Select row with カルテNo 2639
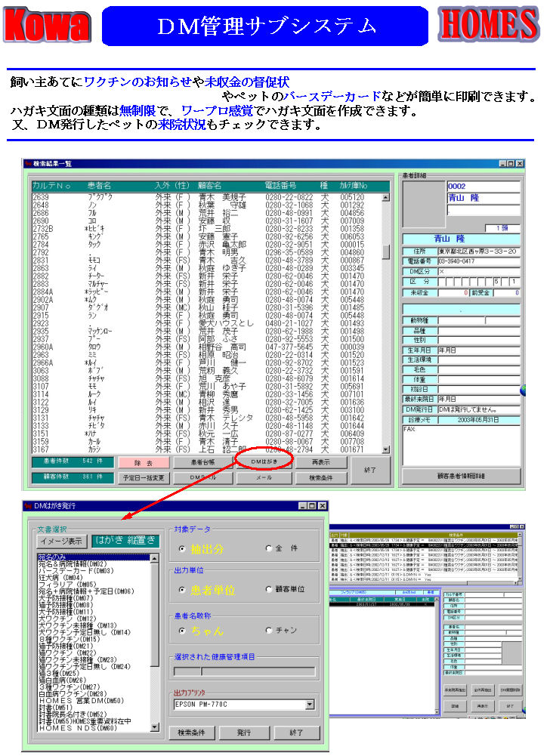Screen dimensions: 553x756 point(206,198)
